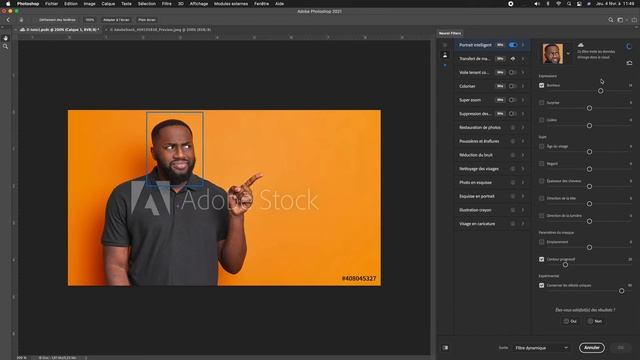Click the download cloud icon for Transfert de maquillage
640x360 pixels.
(513, 59)
